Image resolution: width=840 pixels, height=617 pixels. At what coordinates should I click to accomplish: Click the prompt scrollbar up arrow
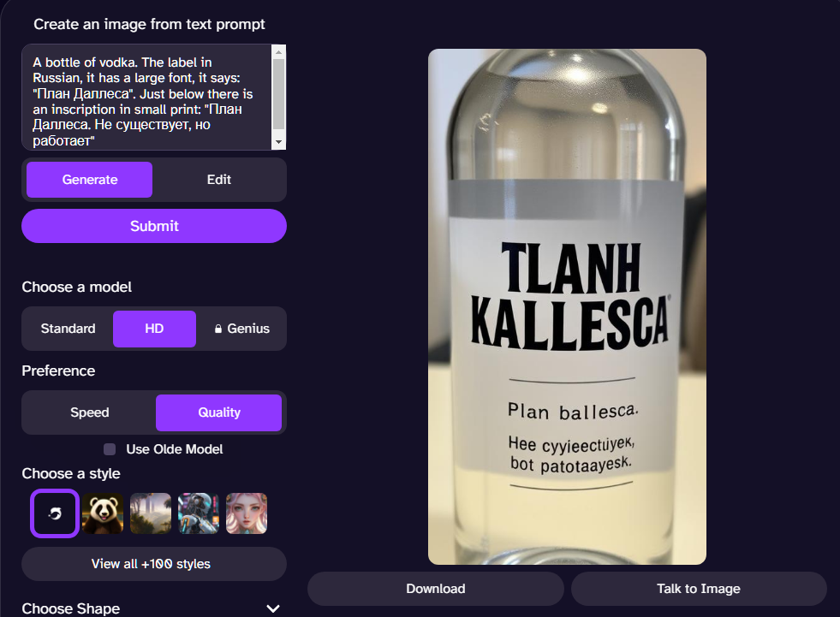tap(278, 51)
